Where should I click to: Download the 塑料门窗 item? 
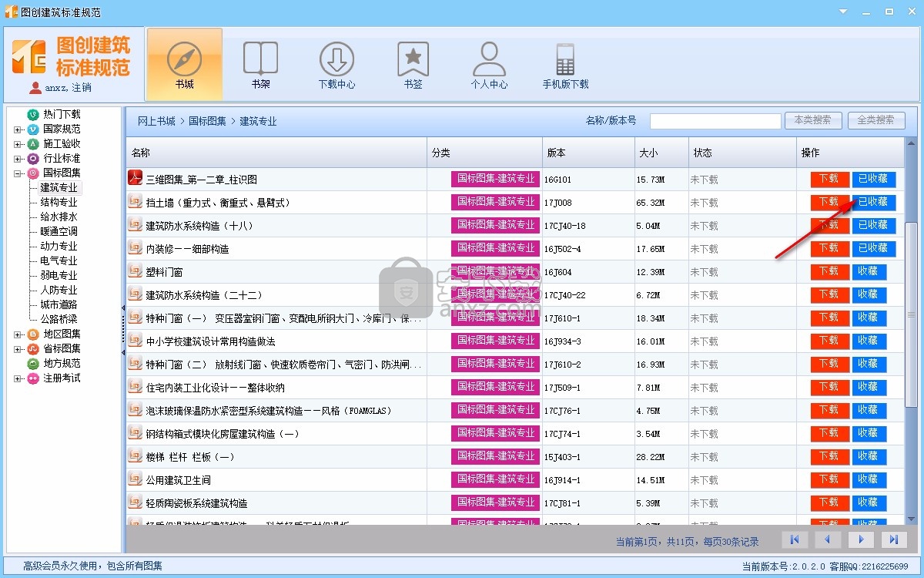[x=829, y=271]
